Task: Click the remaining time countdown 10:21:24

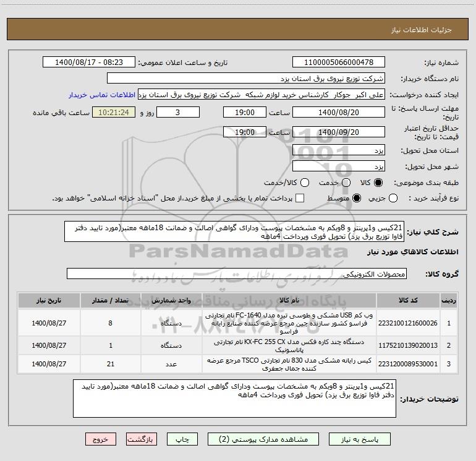Action: [114, 112]
